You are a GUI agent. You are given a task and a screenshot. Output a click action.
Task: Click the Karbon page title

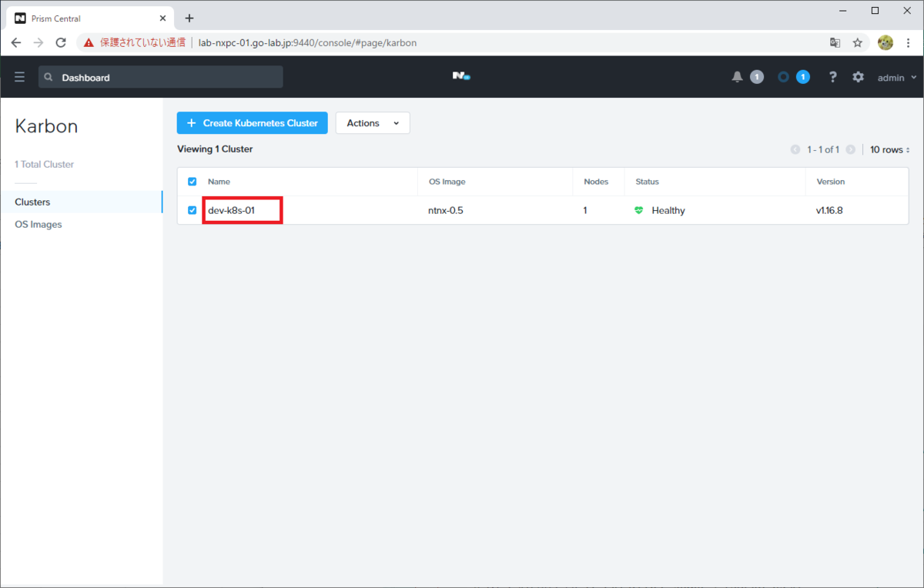click(x=46, y=126)
